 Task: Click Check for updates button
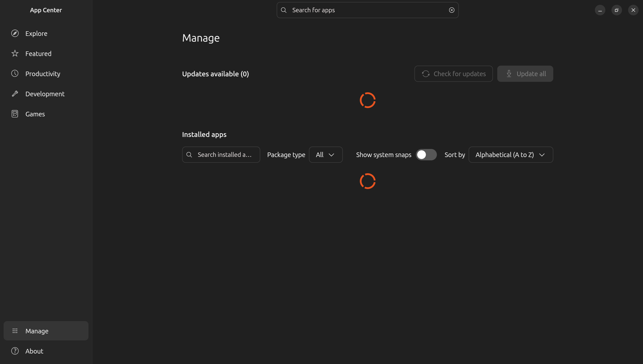point(453,74)
